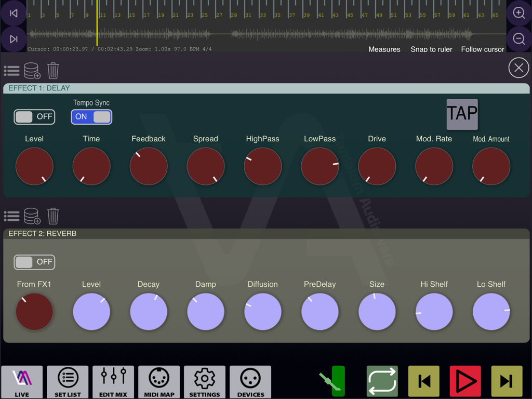Turn on the Reverb effect
The image size is (532, 399).
click(34, 262)
